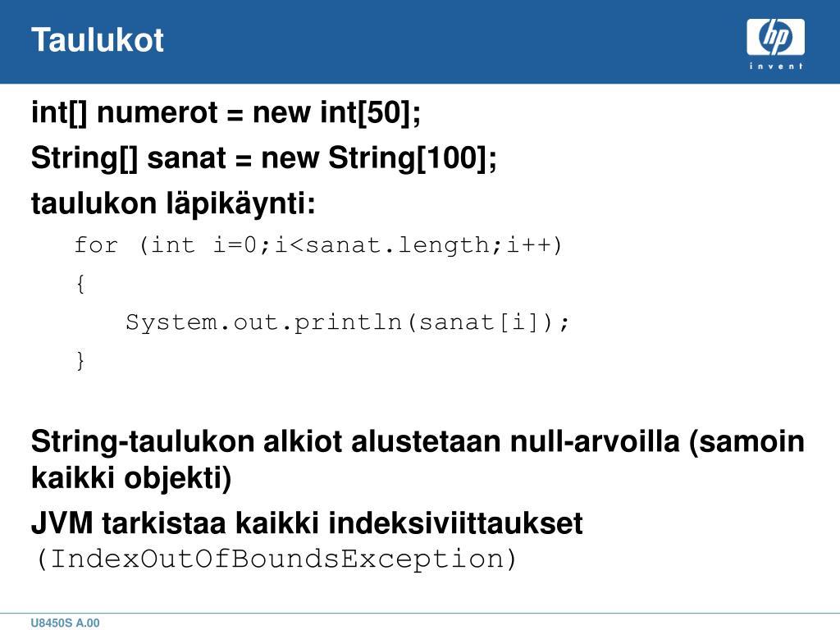Click the 'JVM tarkistaa kaikki indeksiviittaukset' line
This screenshot has width=840, height=630.
click(x=307, y=523)
